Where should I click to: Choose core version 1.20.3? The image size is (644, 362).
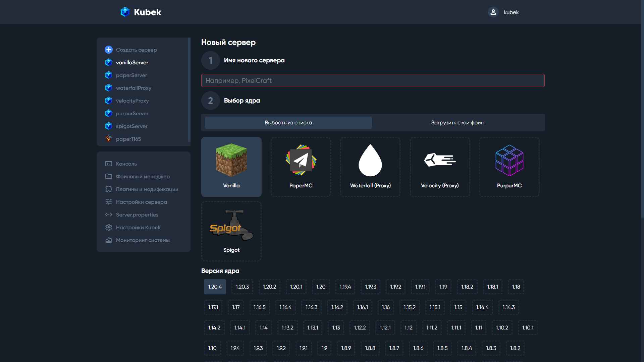click(x=242, y=287)
